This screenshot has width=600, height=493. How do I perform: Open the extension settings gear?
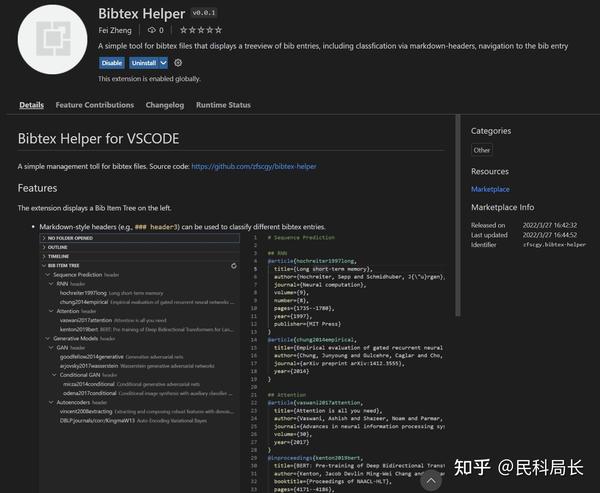click(x=178, y=63)
